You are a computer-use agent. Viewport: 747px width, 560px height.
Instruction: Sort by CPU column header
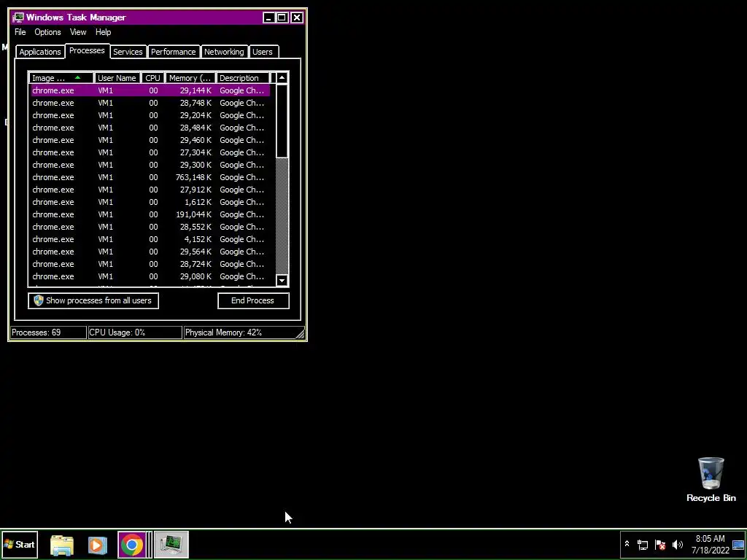pos(153,78)
